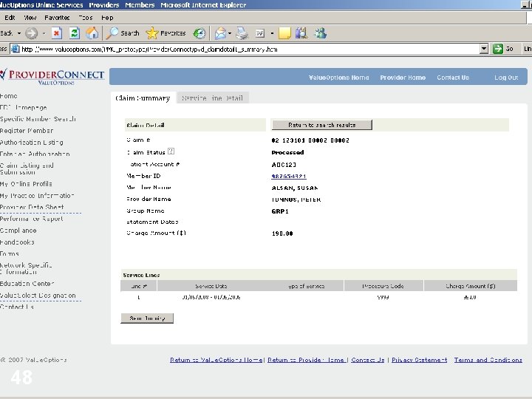Open Member ID 987654321 link

289,176
